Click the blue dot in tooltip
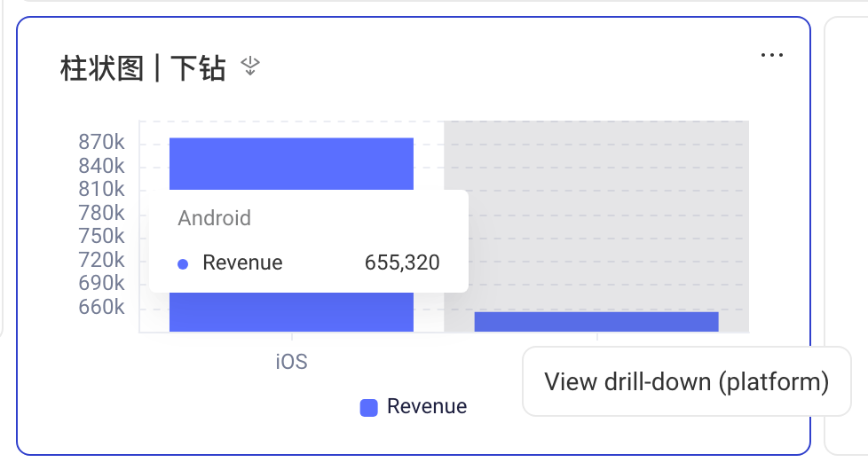 [x=183, y=264]
